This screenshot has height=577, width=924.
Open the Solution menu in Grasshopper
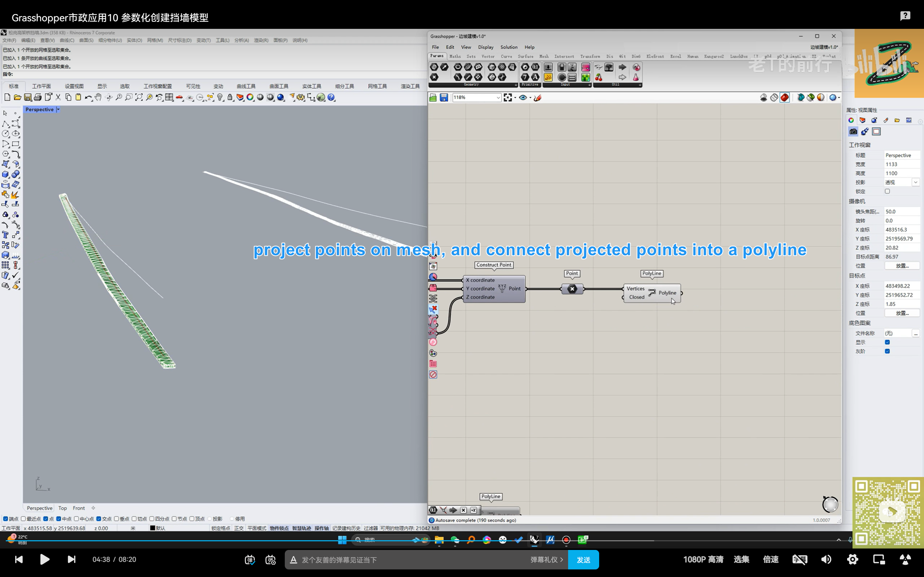pyautogui.click(x=509, y=47)
